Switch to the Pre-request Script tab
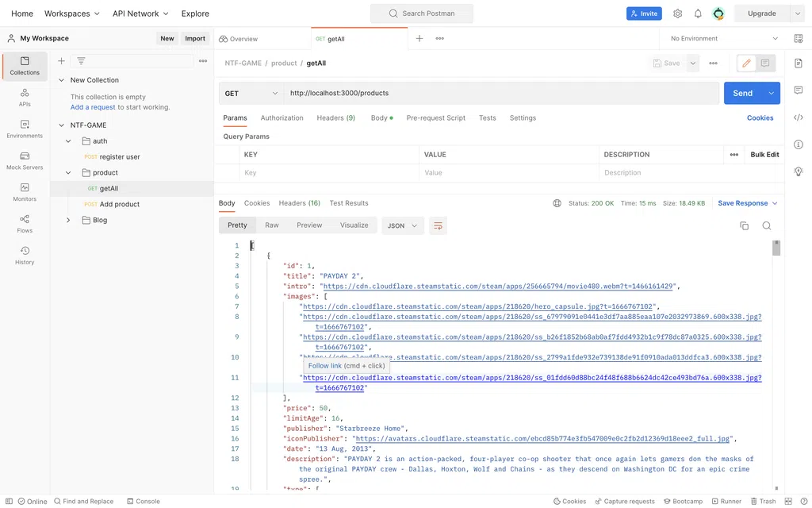 click(436, 118)
